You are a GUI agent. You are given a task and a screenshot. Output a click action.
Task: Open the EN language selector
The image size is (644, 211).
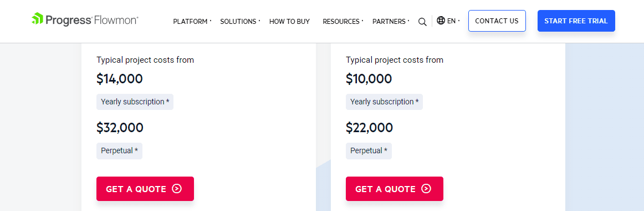point(448,21)
